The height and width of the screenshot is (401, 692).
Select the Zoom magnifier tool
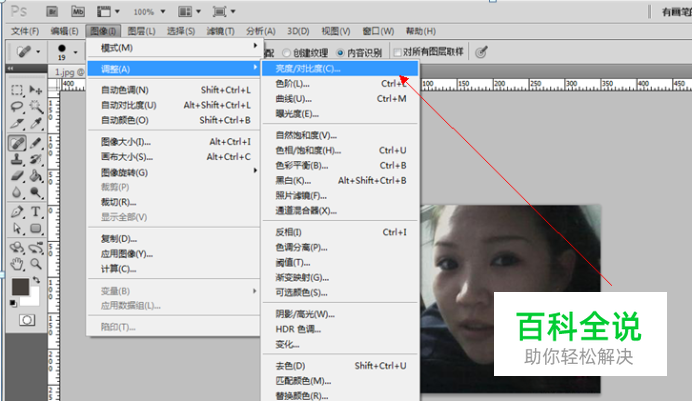click(36, 264)
